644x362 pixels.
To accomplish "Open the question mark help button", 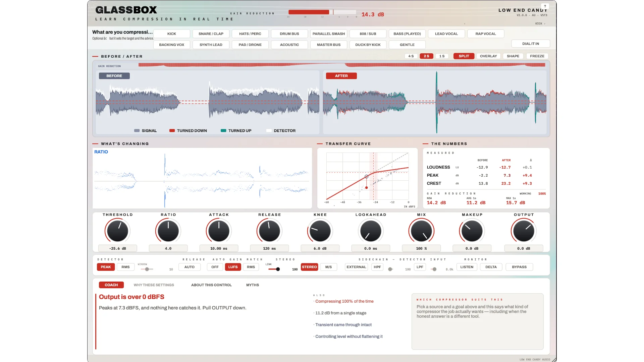I will pyautogui.click(x=545, y=6).
